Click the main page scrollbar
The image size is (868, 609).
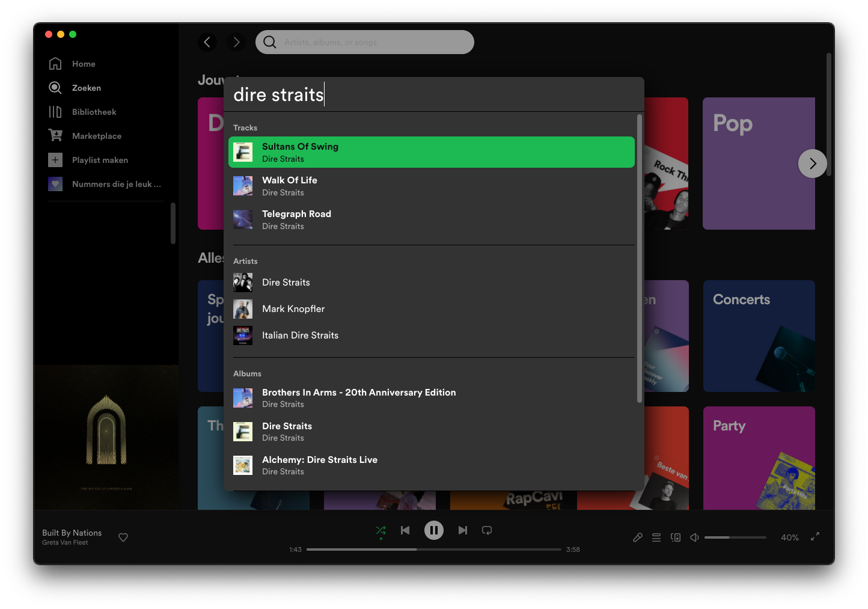829,114
